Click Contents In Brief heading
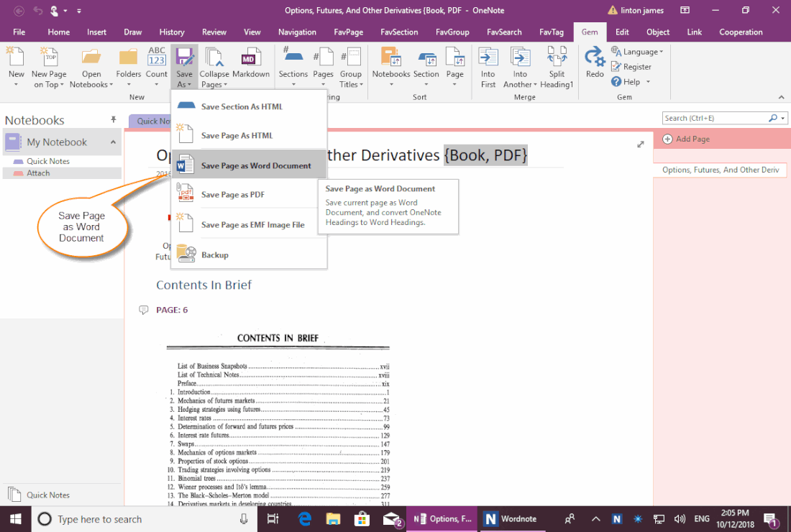The height and width of the screenshot is (532, 791). (x=204, y=285)
